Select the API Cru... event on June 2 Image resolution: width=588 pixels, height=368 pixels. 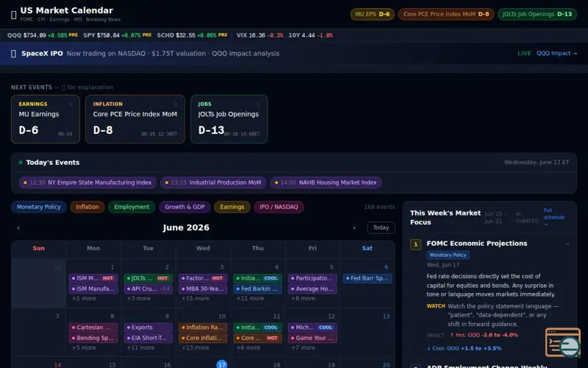point(148,289)
